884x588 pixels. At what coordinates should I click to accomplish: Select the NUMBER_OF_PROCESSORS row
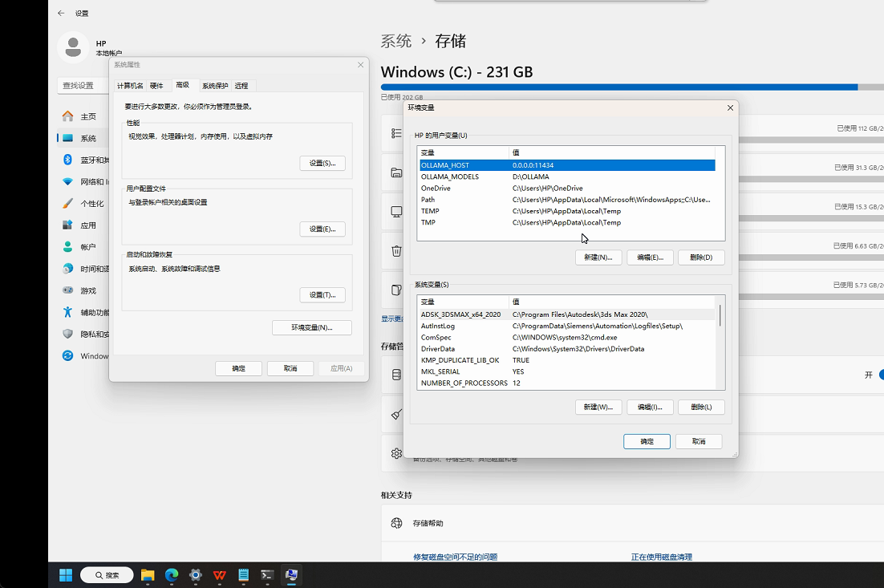tap(567, 383)
